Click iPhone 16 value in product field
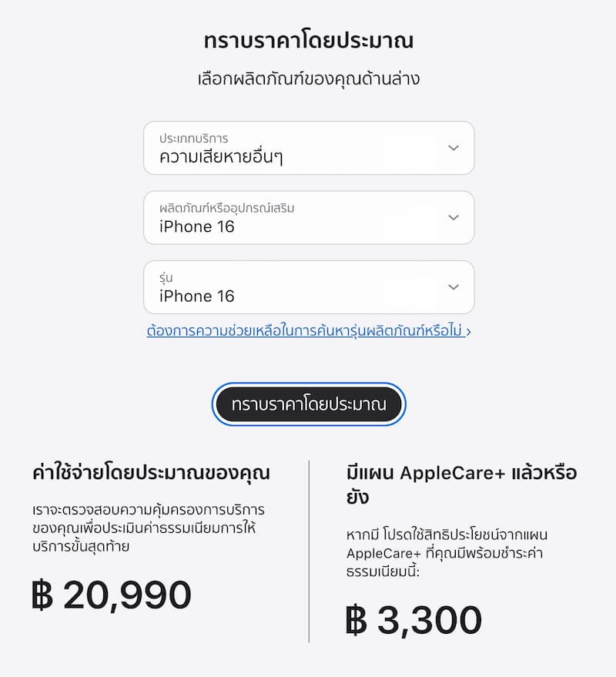616x677 pixels. tap(197, 226)
